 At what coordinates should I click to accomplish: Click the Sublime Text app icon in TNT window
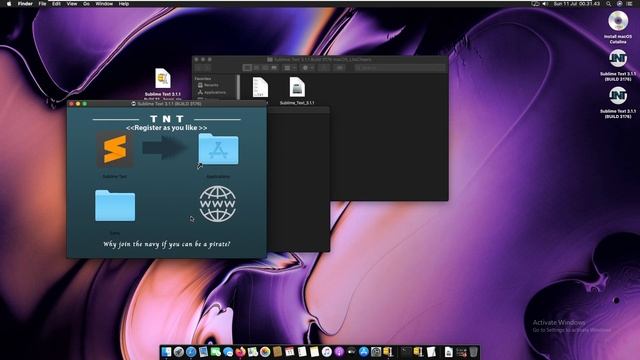[115, 150]
